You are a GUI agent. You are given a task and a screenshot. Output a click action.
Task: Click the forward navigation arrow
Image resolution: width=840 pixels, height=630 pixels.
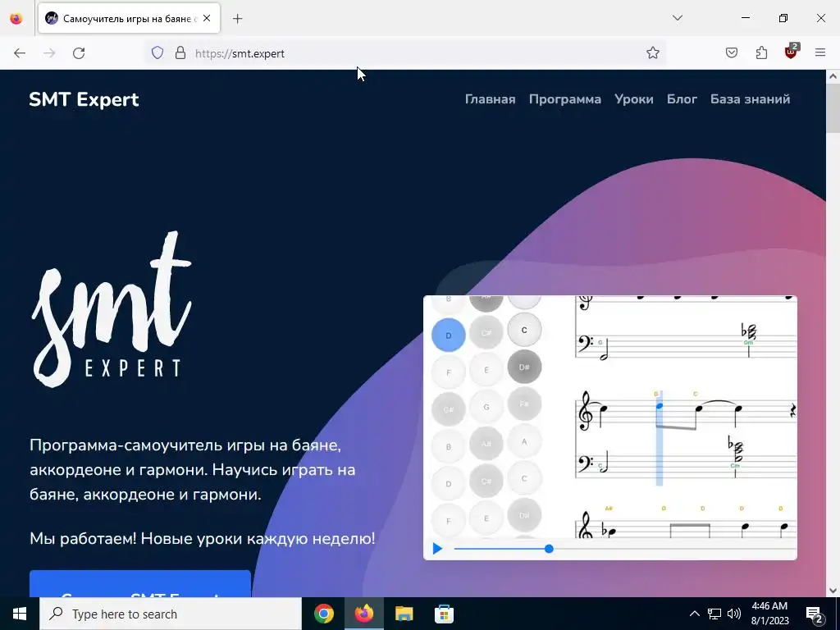click(x=49, y=53)
